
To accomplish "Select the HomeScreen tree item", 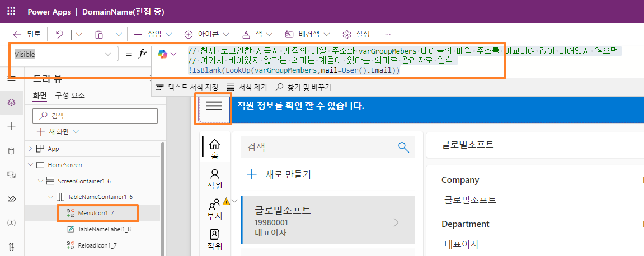I will pyautogui.click(x=65, y=165).
